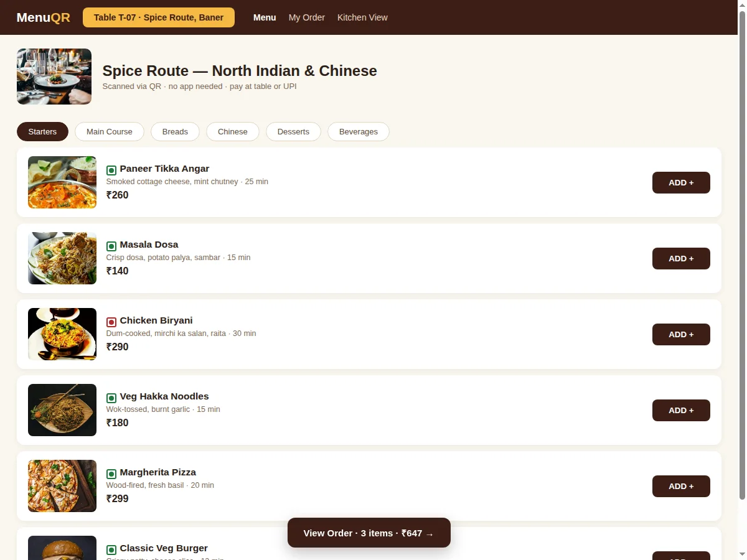Image resolution: width=747 pixels, height=560 pixels.
Task: Click the ₹299 price
Action: (118, 499)
